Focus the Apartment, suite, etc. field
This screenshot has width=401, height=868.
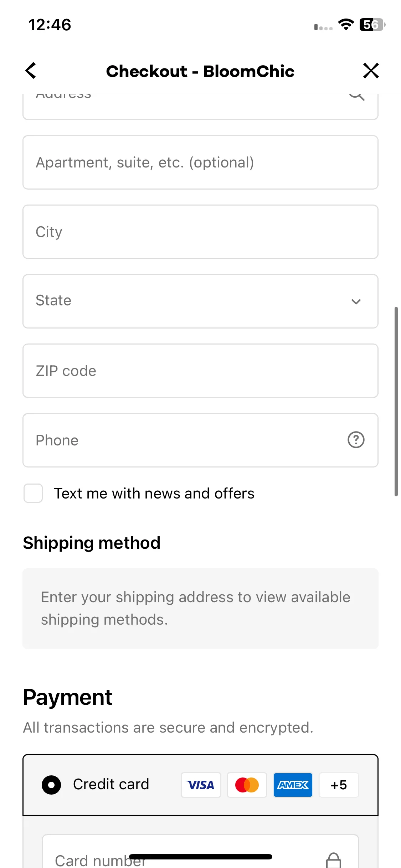tap(200, 162)
